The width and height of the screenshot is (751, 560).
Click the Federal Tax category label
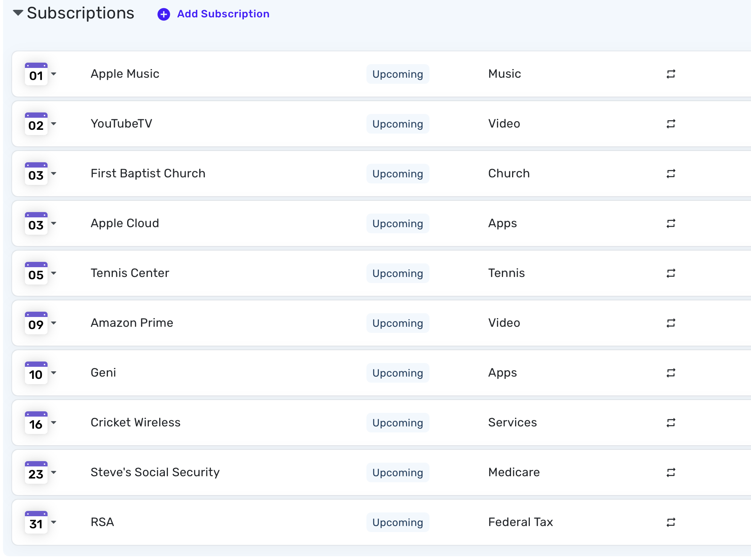coord(520,522)
